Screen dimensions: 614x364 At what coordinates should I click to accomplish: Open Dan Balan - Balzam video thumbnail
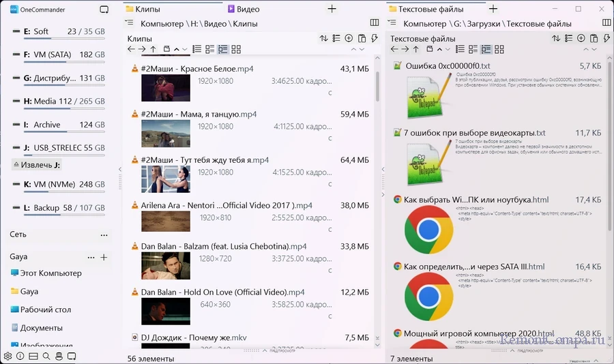[166, 264]
